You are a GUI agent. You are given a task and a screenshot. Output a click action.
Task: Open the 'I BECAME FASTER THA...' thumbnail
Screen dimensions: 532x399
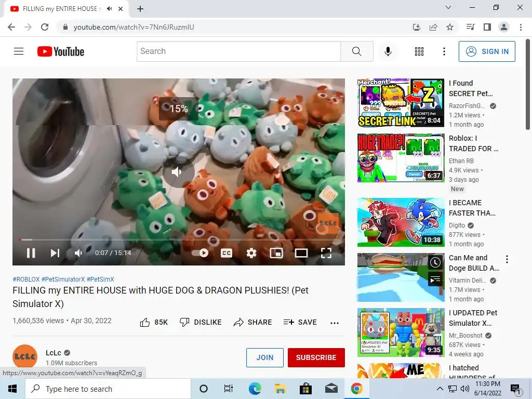coord(401,222)
